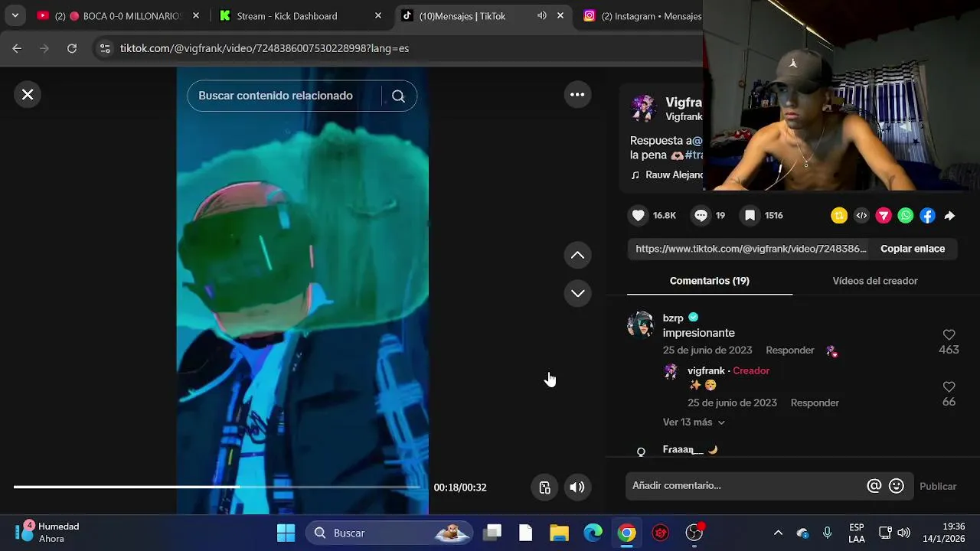Share the video to Facebook

click(x=927, y=216)
